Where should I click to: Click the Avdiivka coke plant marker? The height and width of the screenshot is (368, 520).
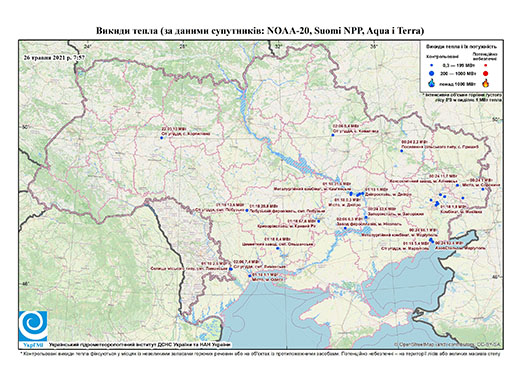458,185
